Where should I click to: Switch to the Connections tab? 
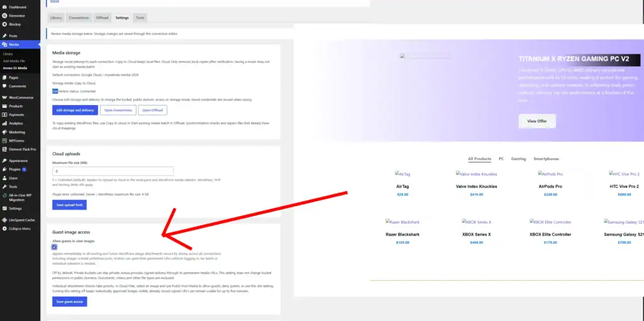coord(79,18)
